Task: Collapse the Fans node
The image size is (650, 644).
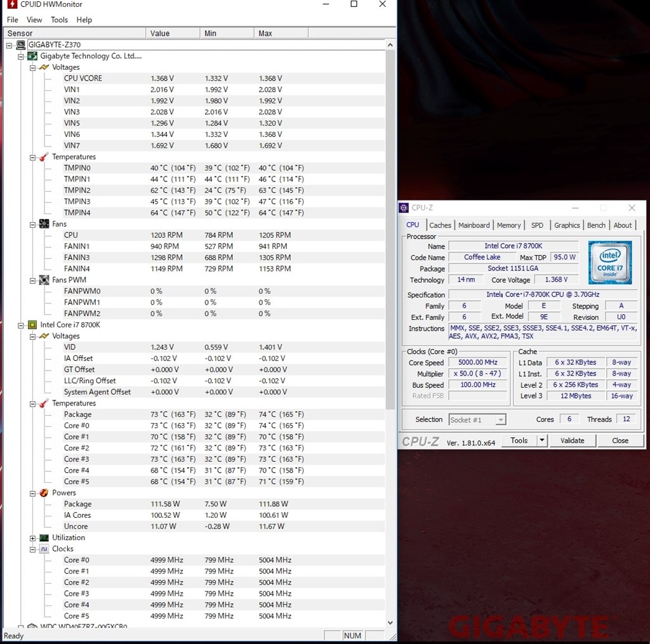Action: (32, 224)
